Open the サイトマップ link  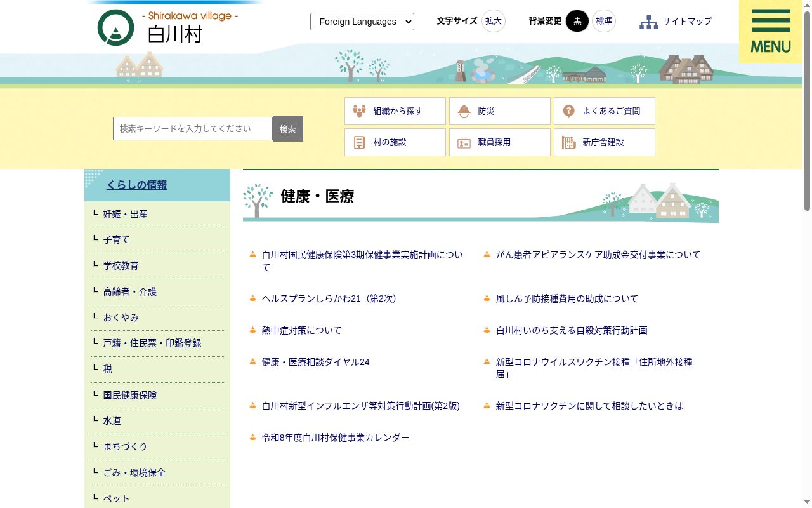(x=687, y=22)
